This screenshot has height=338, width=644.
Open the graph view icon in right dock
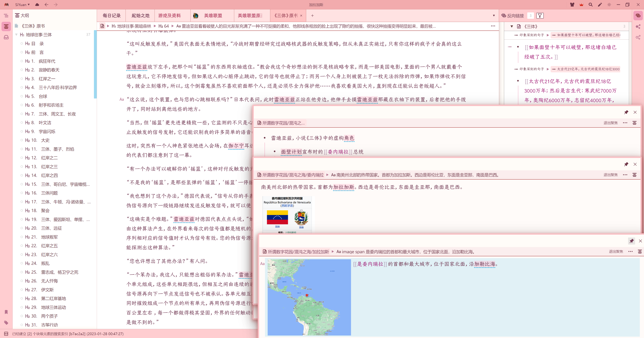coord(638,26)
